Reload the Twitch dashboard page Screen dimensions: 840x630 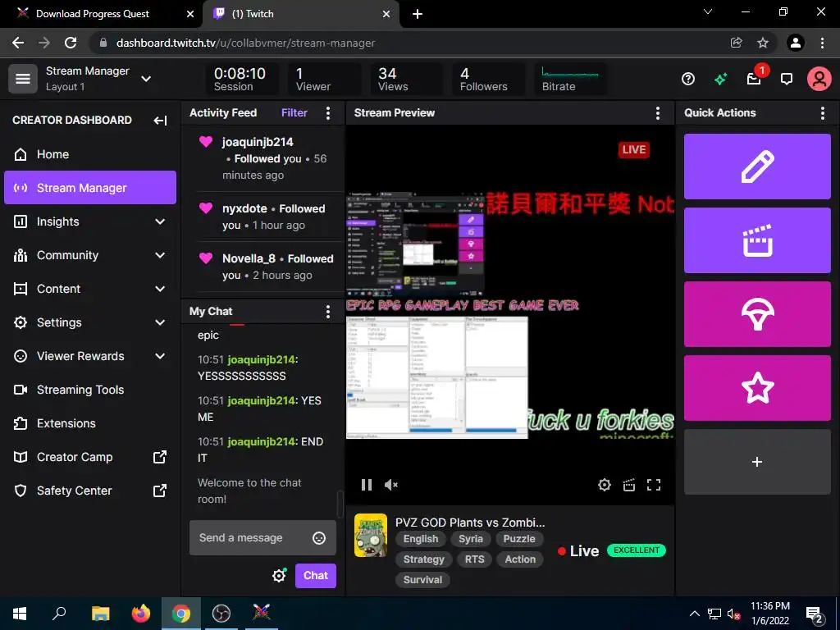71,43
